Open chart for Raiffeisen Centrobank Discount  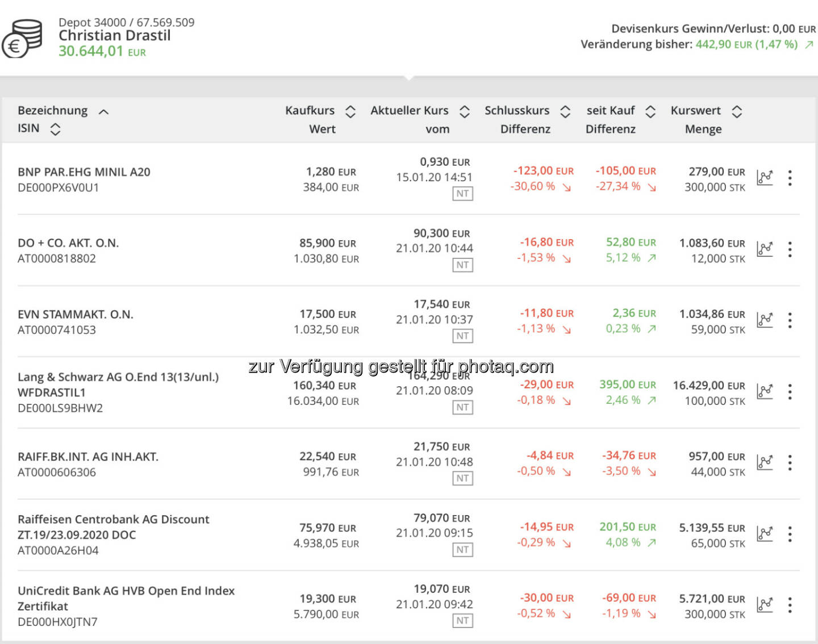(765, 534)
